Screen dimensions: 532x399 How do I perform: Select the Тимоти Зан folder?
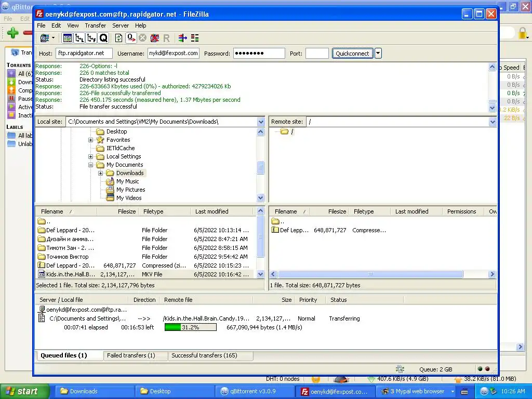tap(144, 248)
